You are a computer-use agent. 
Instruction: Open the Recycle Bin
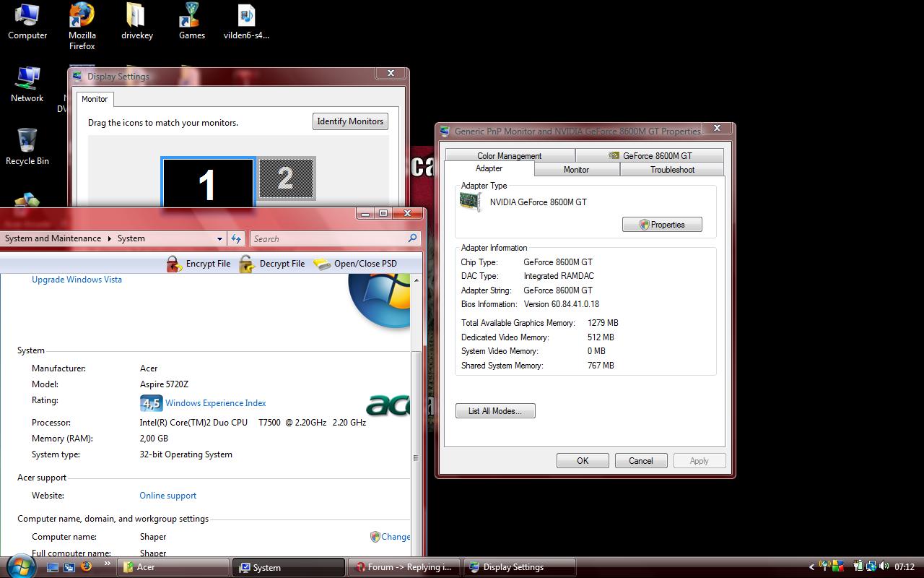click(27, 147)
